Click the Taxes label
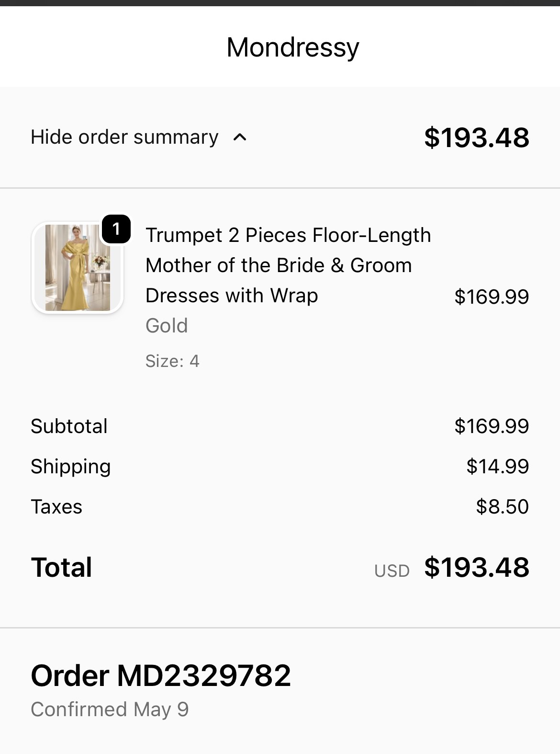Viewport: 560px width, 754px height. coord(56,506)
